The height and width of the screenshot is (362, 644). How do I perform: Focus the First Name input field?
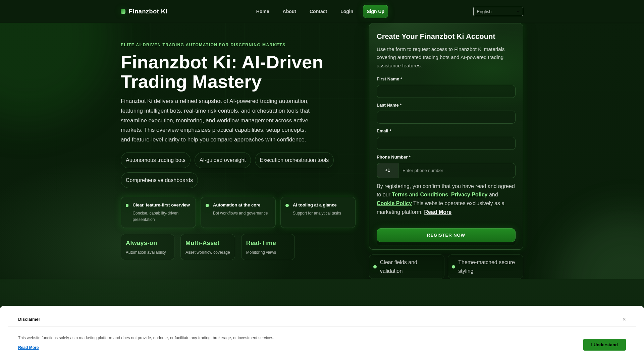[x=446, y=91]
